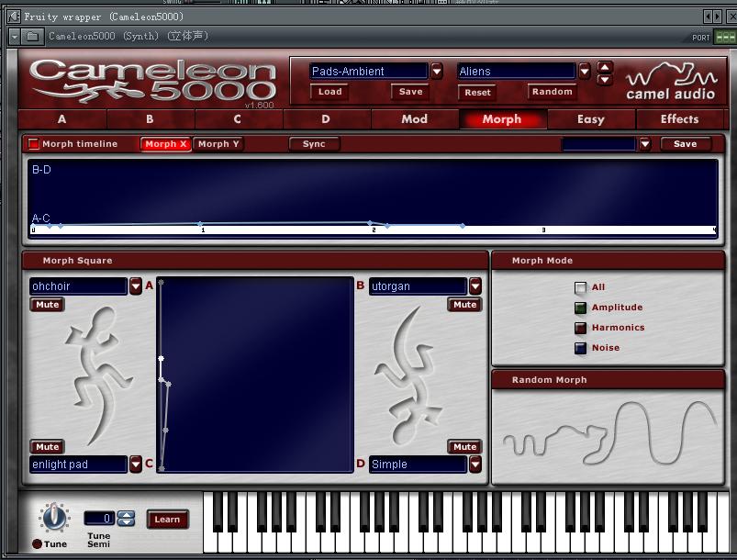The image size is (737, 560).
Task: Go to next preset with right title arrow
Action: [717, 17]
